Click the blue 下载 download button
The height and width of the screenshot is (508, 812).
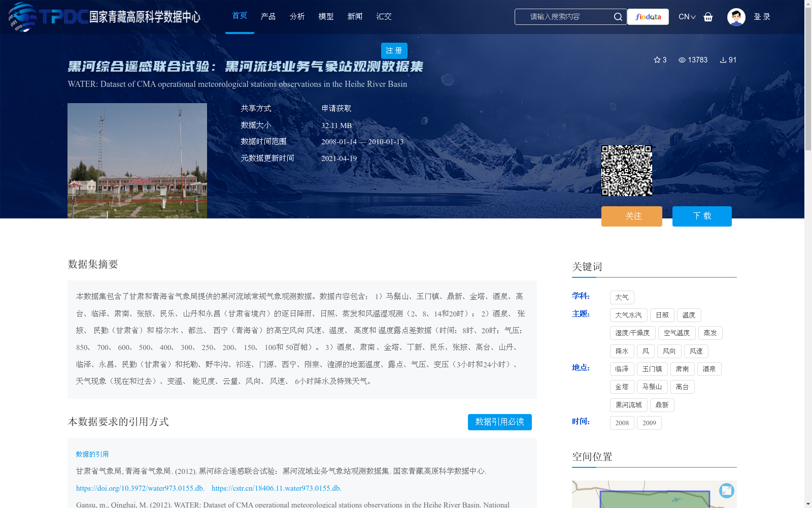tap(702, 216)
